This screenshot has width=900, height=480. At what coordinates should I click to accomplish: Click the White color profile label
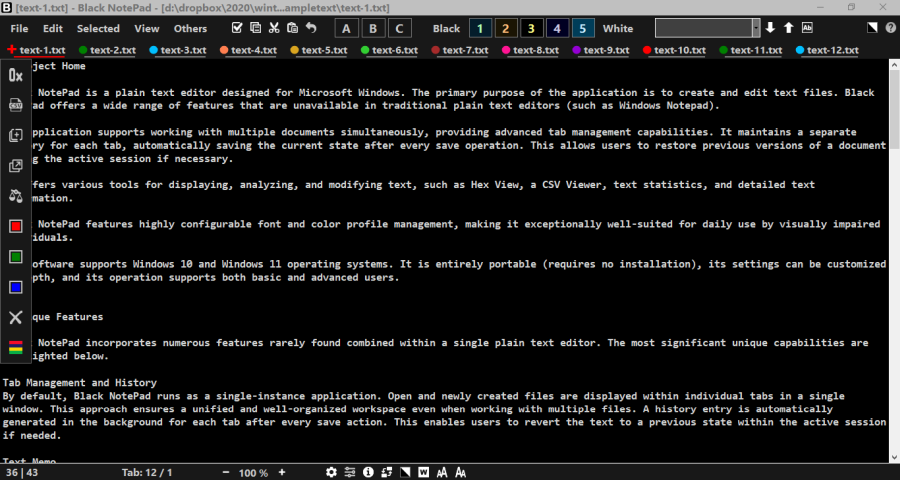point(618,28)
